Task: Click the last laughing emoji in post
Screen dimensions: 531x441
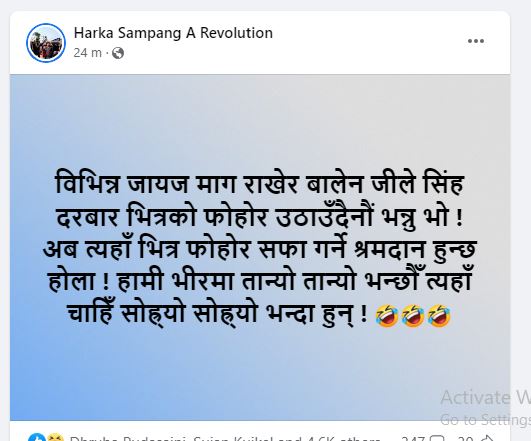Action: [x=439, y=315]
